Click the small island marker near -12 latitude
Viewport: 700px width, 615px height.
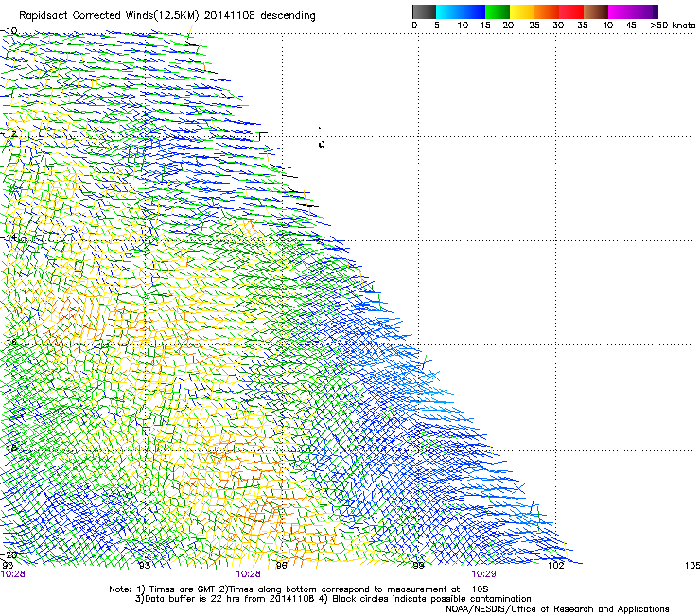[x=322, y=144]
